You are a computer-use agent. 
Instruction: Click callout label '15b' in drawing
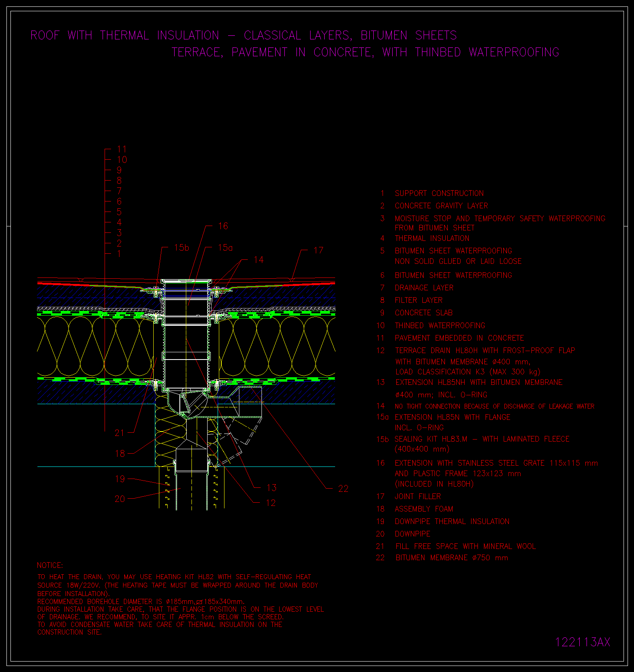pyautogui.click(x=182, y=248)
